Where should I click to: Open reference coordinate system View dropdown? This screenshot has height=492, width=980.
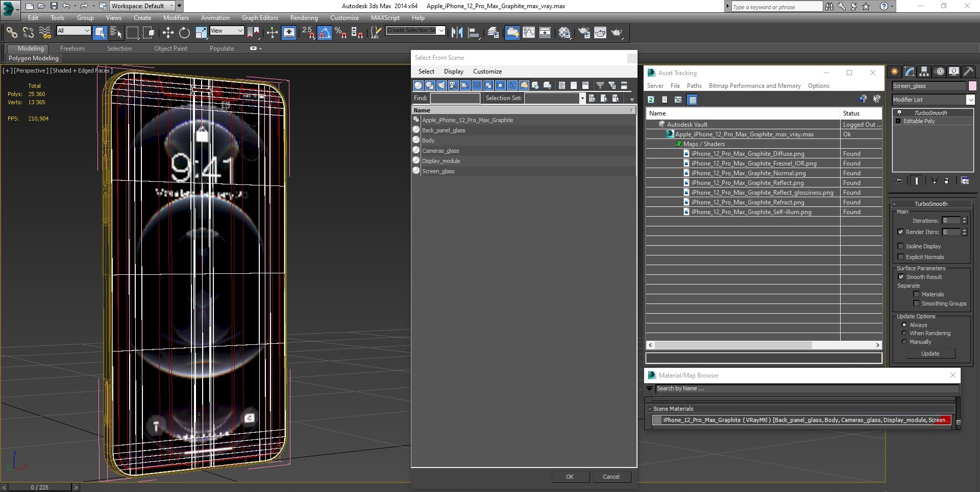point(227,31)
